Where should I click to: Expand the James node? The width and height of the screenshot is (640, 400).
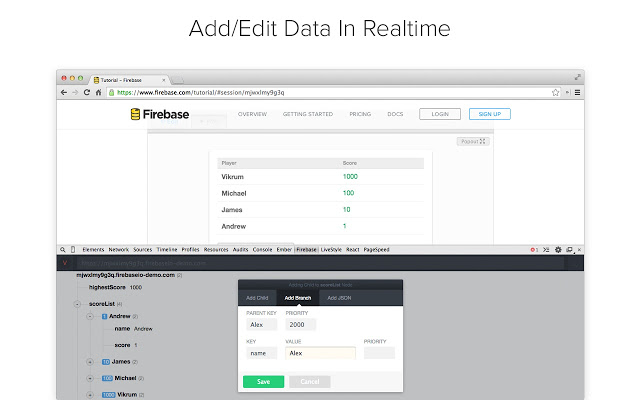click(90, 362)
